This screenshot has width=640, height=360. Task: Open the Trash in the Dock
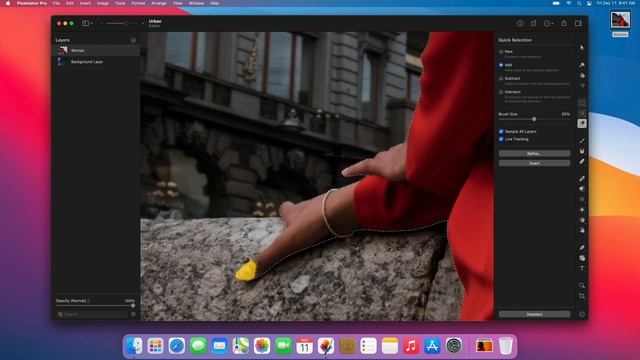point(505,346)
